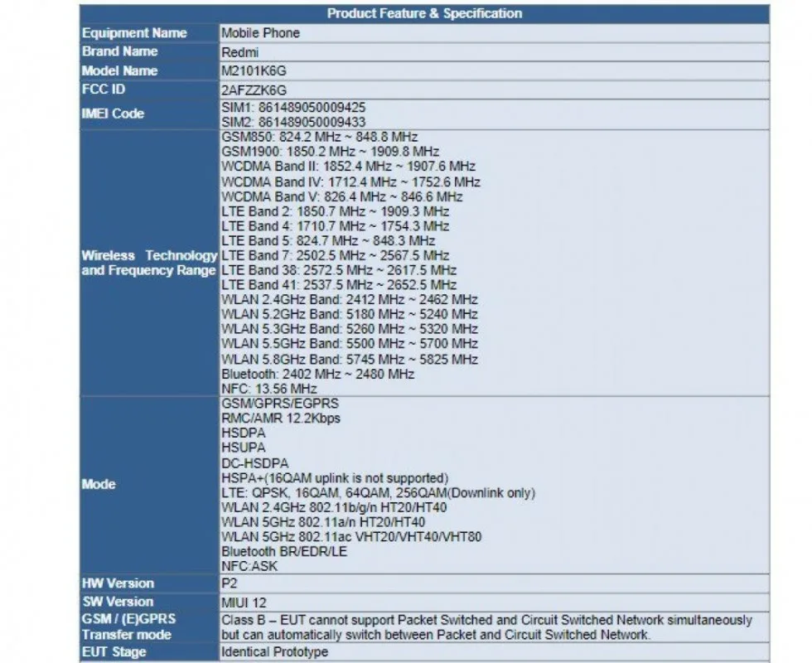812x663 pixels.
Task: Click 'WLAN 2.4GHz 802.11b/g/n HT20/HT40' line
Action: [334, 507]
